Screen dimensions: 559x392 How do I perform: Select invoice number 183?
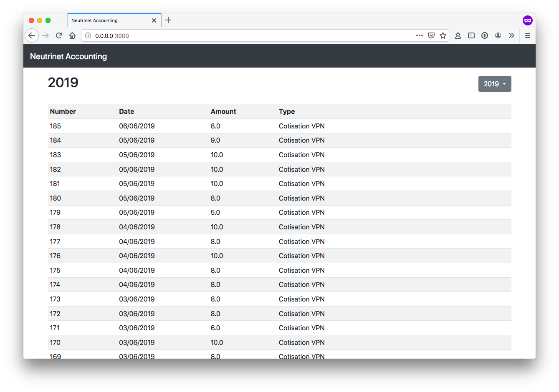coord(55,155)
